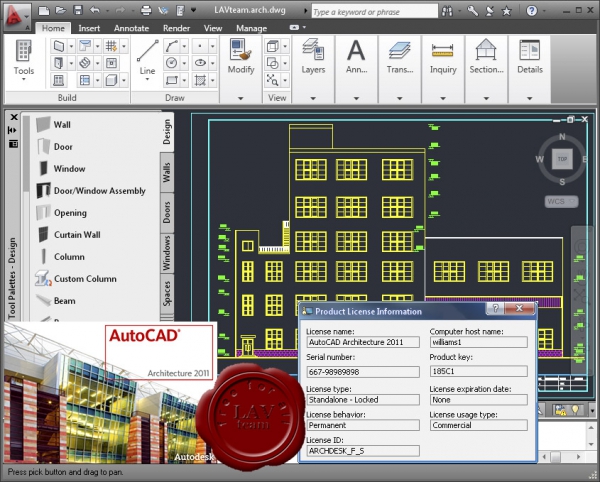The height and width of the screenshot is (482, 600).
Task: Click the Favorites star icon
Action: click(x=507, y=11)
